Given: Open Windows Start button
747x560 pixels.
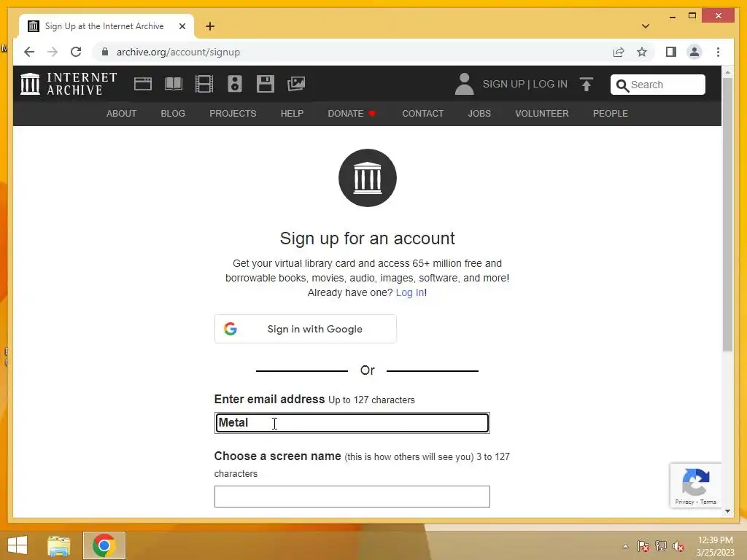Looking at the screenshot, I should [x=18, y=545].
